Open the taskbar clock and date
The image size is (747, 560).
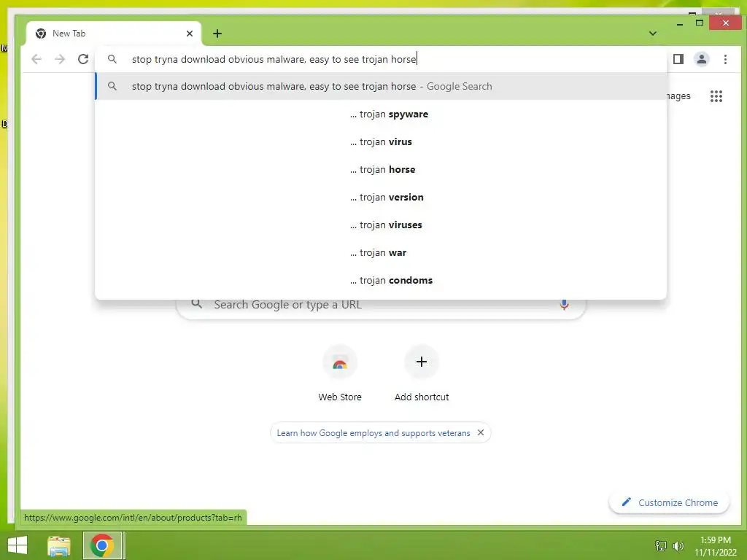[716, 546]
